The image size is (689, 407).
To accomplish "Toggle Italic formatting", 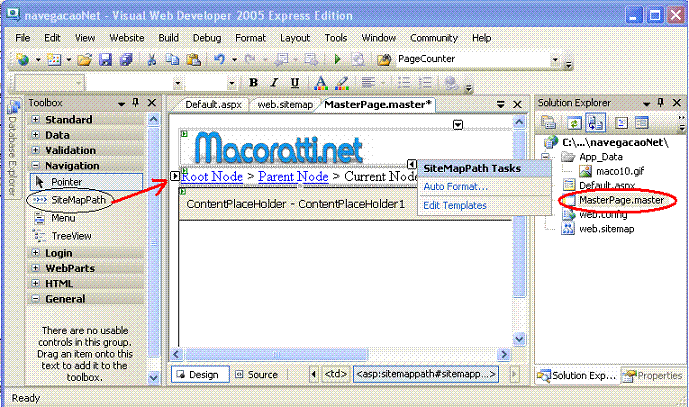I will 274,83.
